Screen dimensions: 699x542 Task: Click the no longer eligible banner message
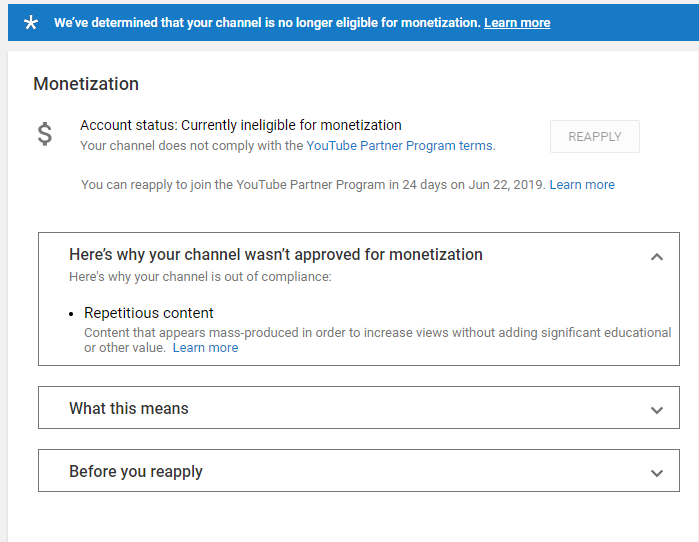[x=267, y=23]
